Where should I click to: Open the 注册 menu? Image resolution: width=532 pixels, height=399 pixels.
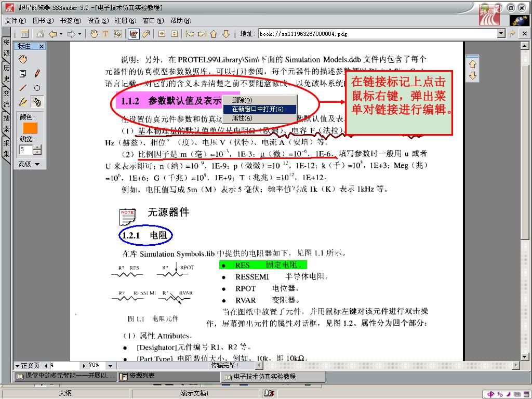(x=126, y=21)
